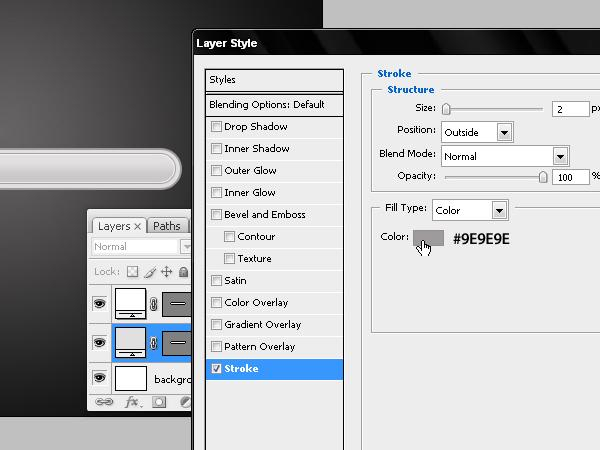The image size is (600, 450).
Task: Click the lock image pixels brush icon
Action: 150,272
